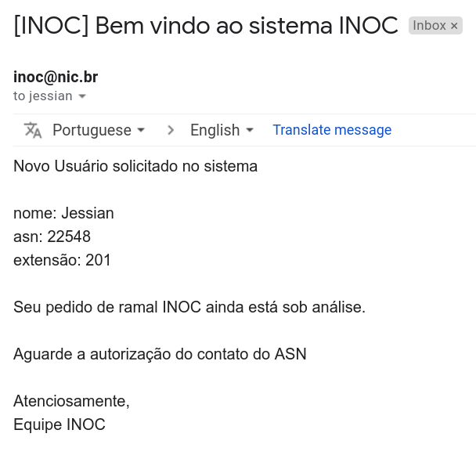Viewport: 476px width, 466px height.
Task: Expand recipient details arrow next to jessian
Action: (x=82, y=96)
